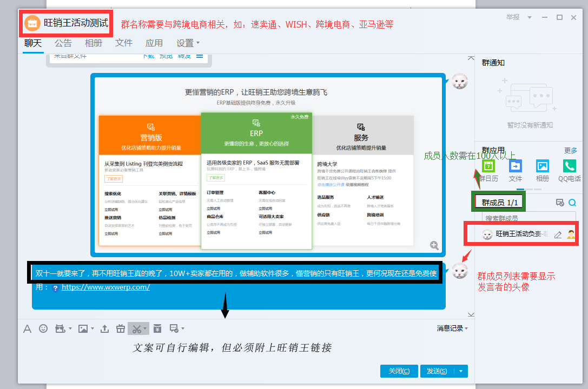Screen dimensions: 588x389
Task: Click the 关闭(C) button
Action: pos(399,371)
